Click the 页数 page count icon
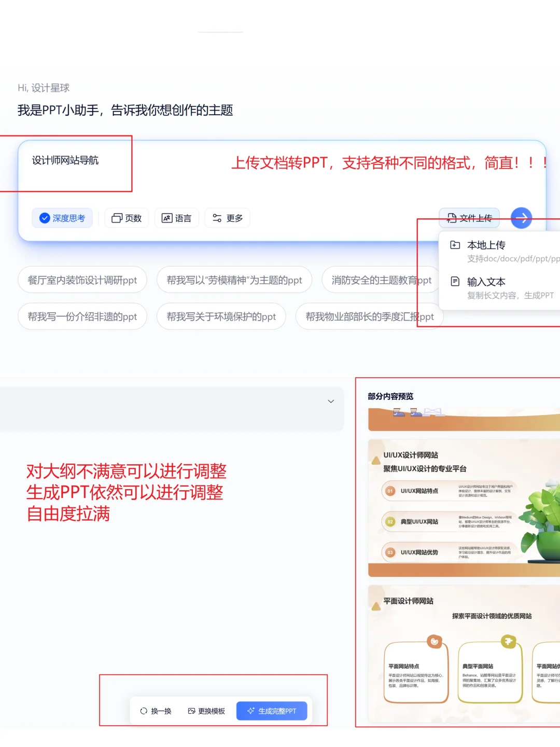Image resolution: width=560 pixels, height=747 pixels. tap(117, 218)
